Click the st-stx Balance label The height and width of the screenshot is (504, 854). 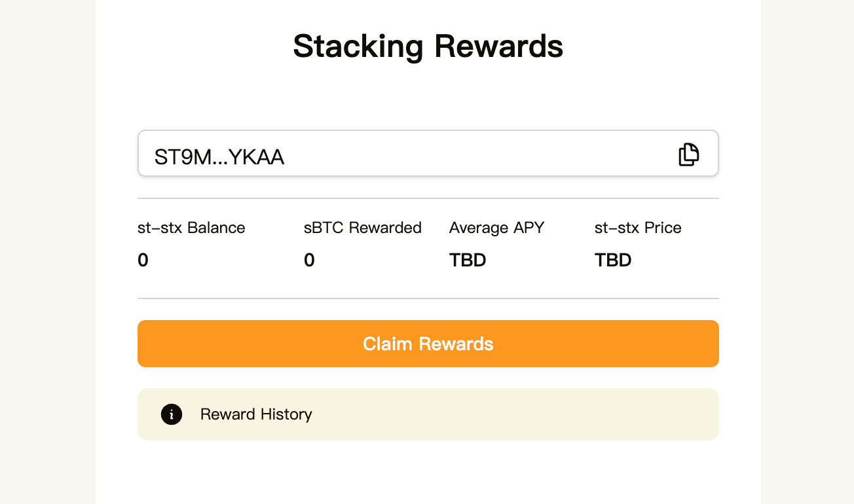click(191, 228)
